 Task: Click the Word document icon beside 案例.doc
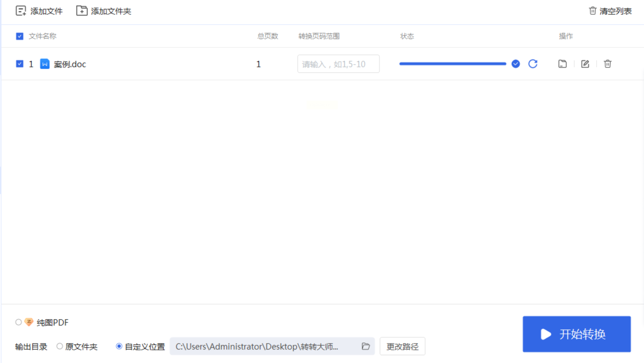coord(45,64)
